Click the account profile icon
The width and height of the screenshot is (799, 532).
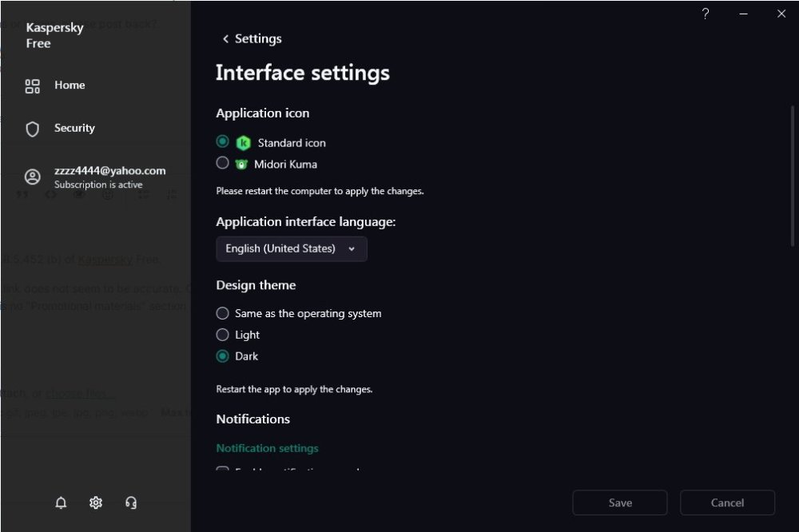coord(33,177)
